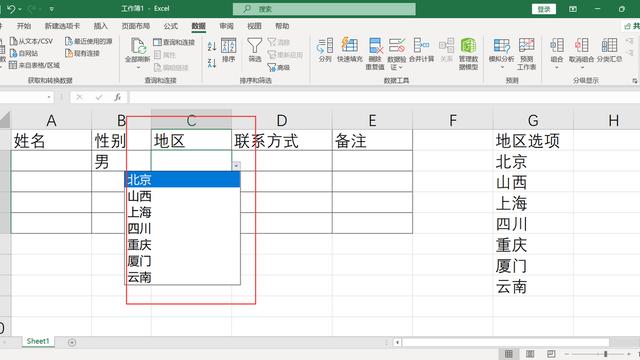Click From Web (自网站) icon
This screenshot has height=360, width=640.
13,53
